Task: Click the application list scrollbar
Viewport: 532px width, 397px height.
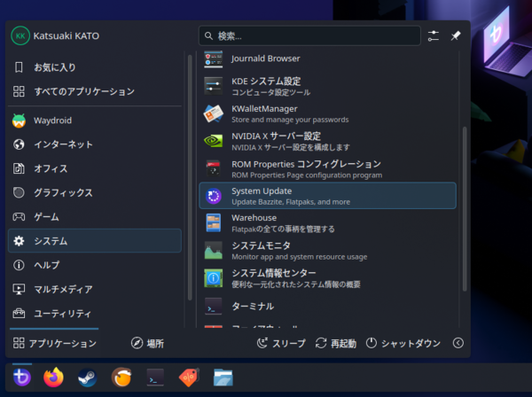Action: [x=465, y=208]
